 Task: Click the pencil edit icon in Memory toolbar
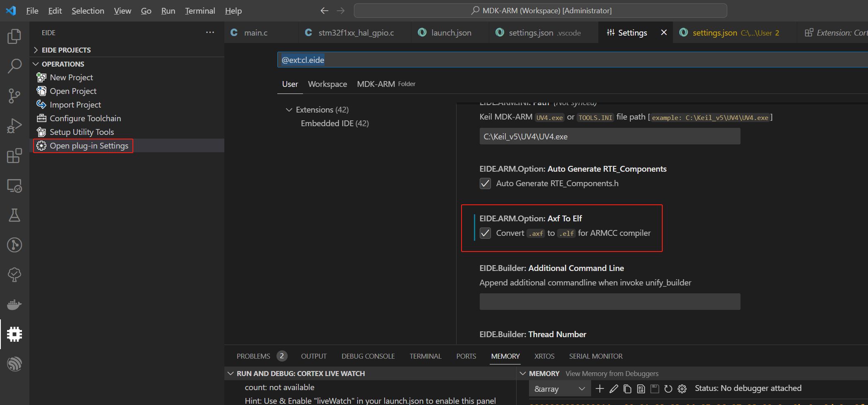click(614, 388)
